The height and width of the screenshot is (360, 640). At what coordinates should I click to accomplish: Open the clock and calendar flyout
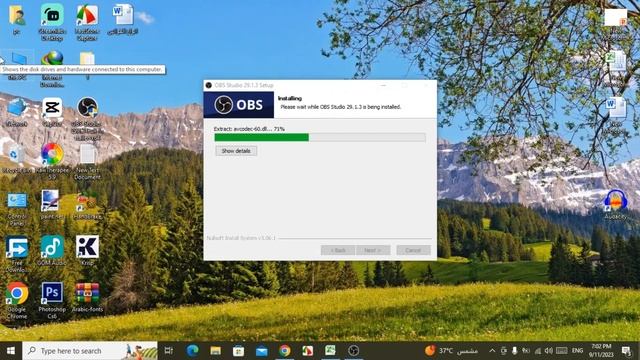(601, 351)
